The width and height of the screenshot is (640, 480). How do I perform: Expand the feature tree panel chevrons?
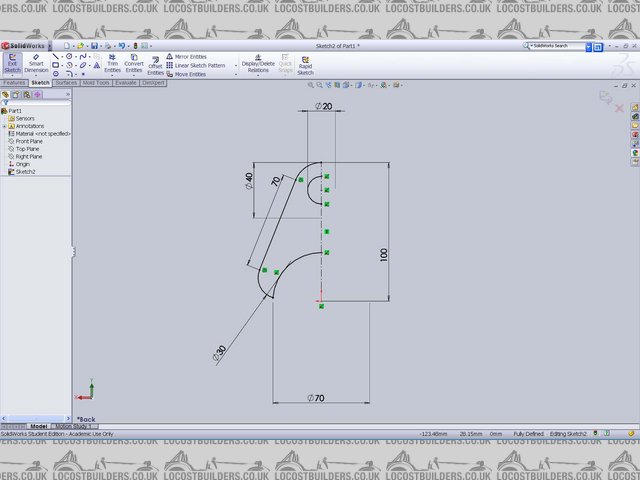[68, 94]
